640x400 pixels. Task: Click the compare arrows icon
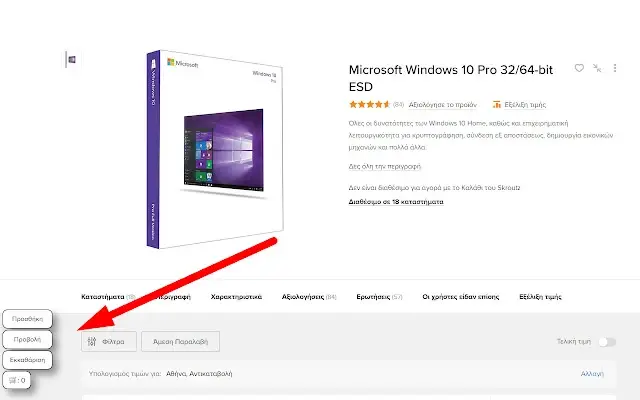coord(597,68)
